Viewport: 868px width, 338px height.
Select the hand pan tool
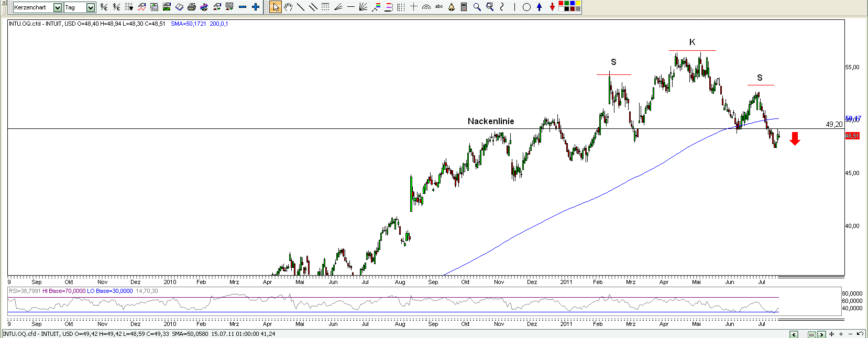coord(288,7)
